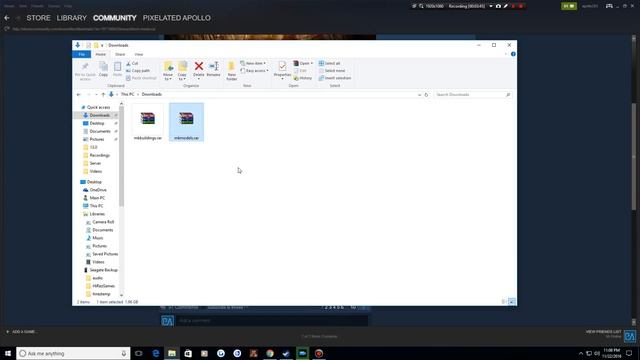Open Microsoft Edge on the taskbar
The image size is (640, 360).
coord(156,353)
